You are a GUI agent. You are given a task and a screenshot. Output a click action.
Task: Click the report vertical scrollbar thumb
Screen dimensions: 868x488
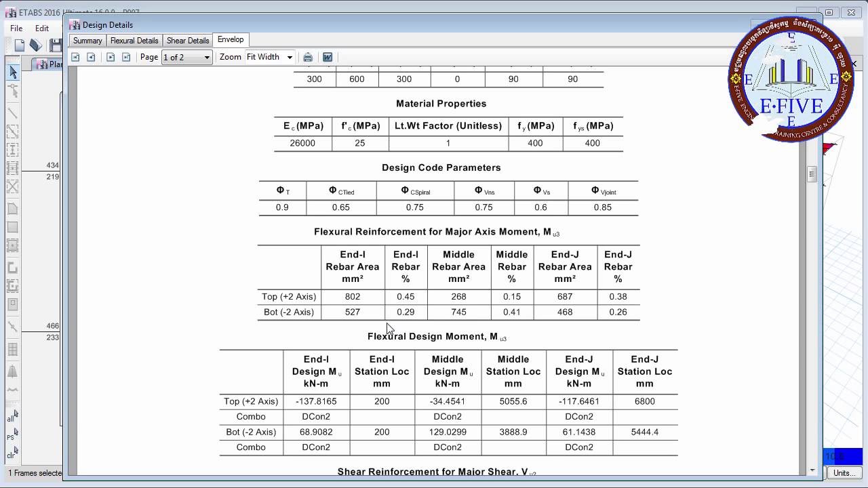[812, 174]
